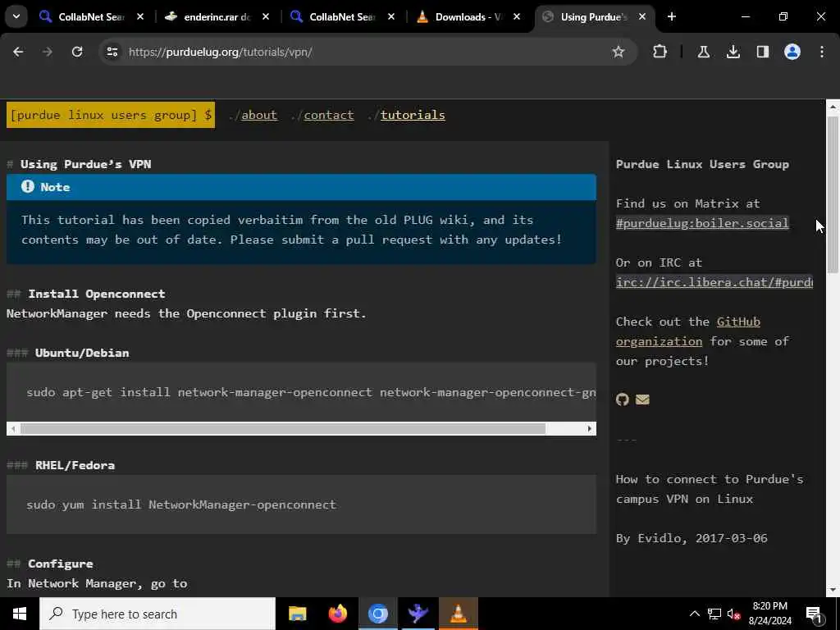The image size is (840, 630).
Task: Click the taskbar search box
Action: pos(157,614)
